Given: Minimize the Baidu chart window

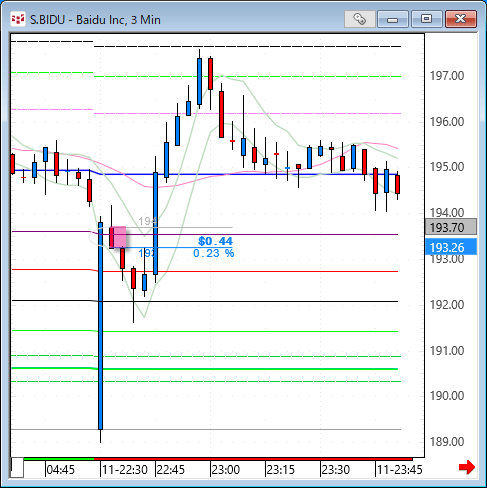Looking at the screenshot, I should point(393,19).
